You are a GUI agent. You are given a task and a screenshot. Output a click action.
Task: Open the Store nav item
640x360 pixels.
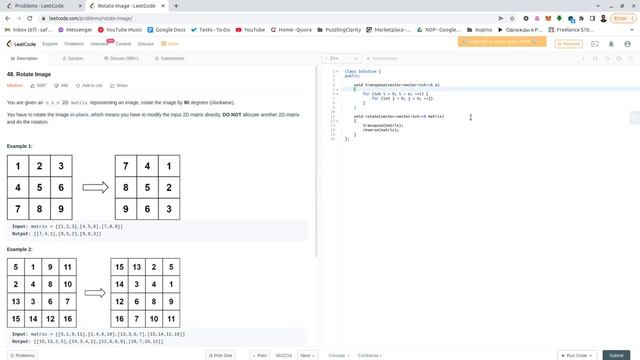pyautogui.click(x=170, y=44)
